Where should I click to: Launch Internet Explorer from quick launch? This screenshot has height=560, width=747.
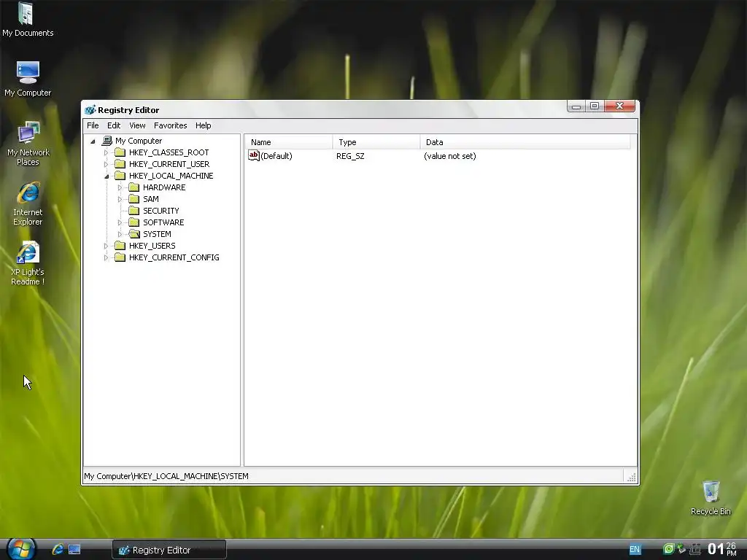pos(58,550)
